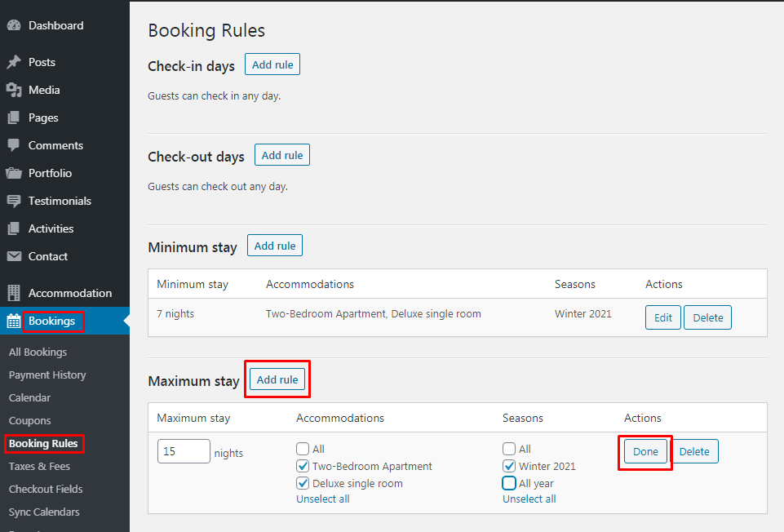
Task: Click the 'Winter 2021' cell in minimum stay
Action: tap(583, 314)
